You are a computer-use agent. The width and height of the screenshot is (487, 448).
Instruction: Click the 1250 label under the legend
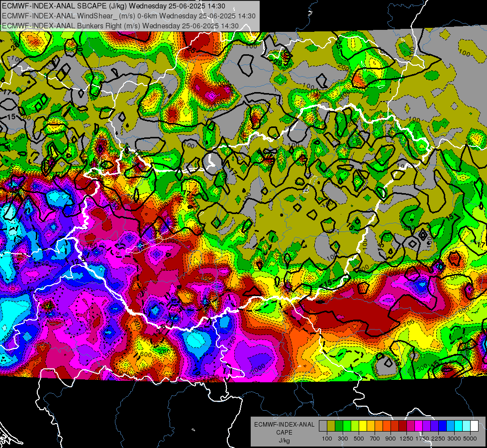click(406, 439)
